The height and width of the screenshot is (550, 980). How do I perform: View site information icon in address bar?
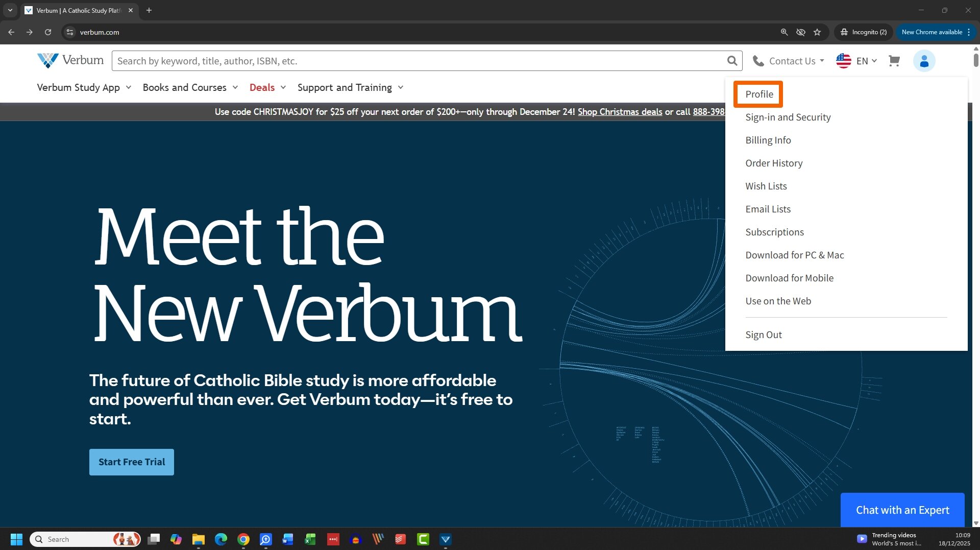(70, 32)
